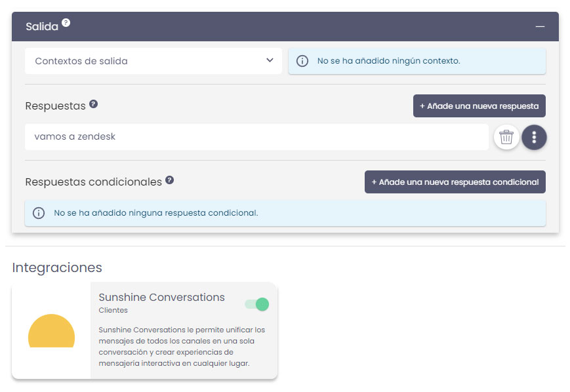Click the help icon beside Respuestas heading

tap(93, 104)
